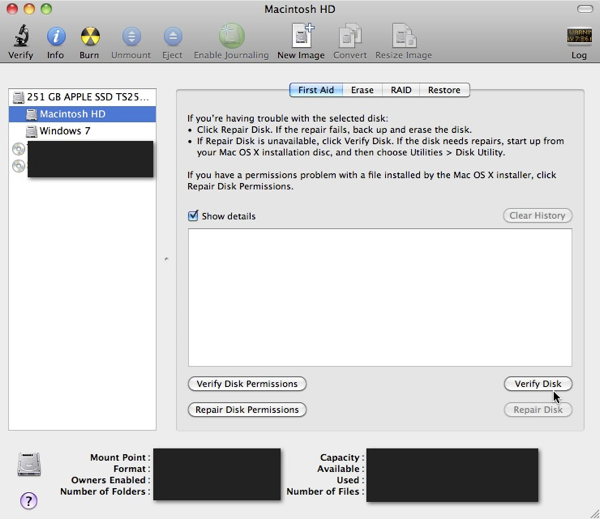Toggle the Show details checkbox
Viewport: 600px width, 519px height.
[x=193, y=215]
